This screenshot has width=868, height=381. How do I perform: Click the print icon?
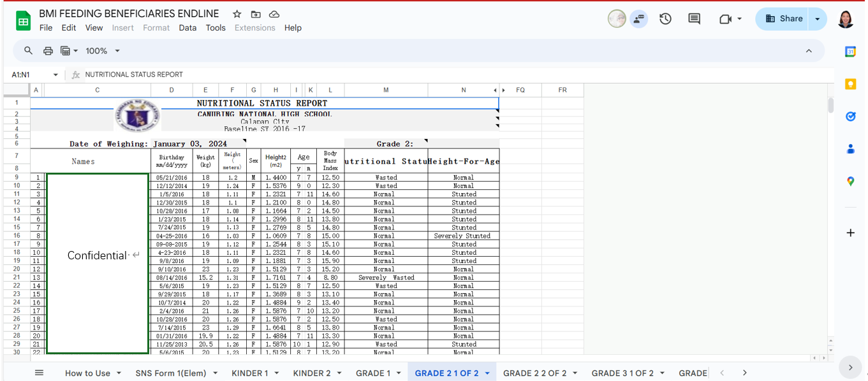48,51
